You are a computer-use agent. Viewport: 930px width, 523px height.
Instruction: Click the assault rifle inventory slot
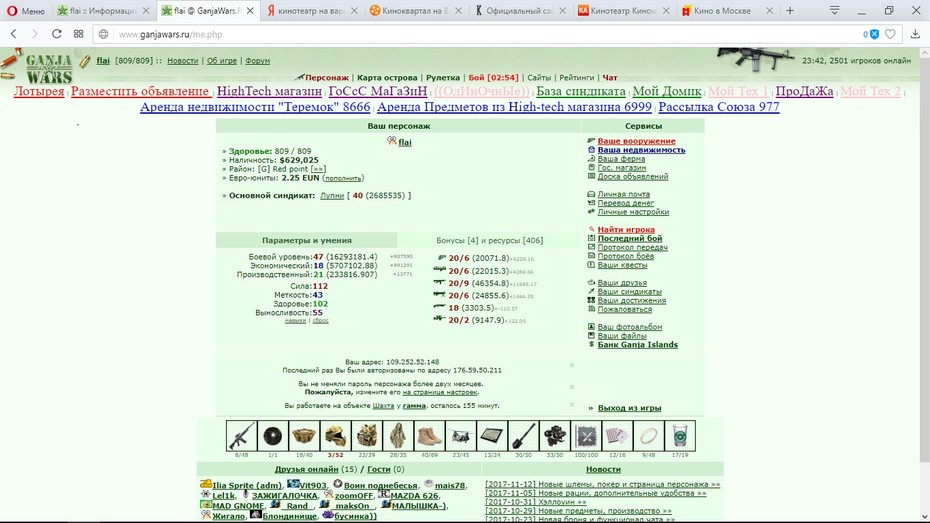241,436
